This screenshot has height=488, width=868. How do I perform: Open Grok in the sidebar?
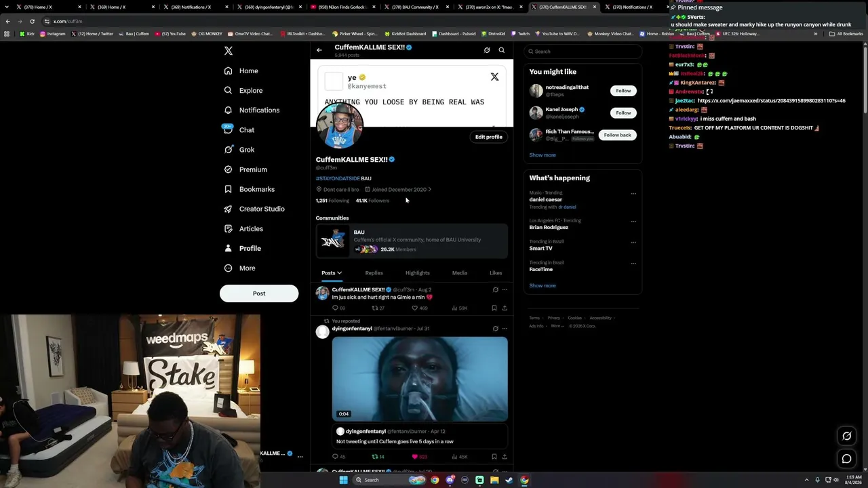pos(239,150)
